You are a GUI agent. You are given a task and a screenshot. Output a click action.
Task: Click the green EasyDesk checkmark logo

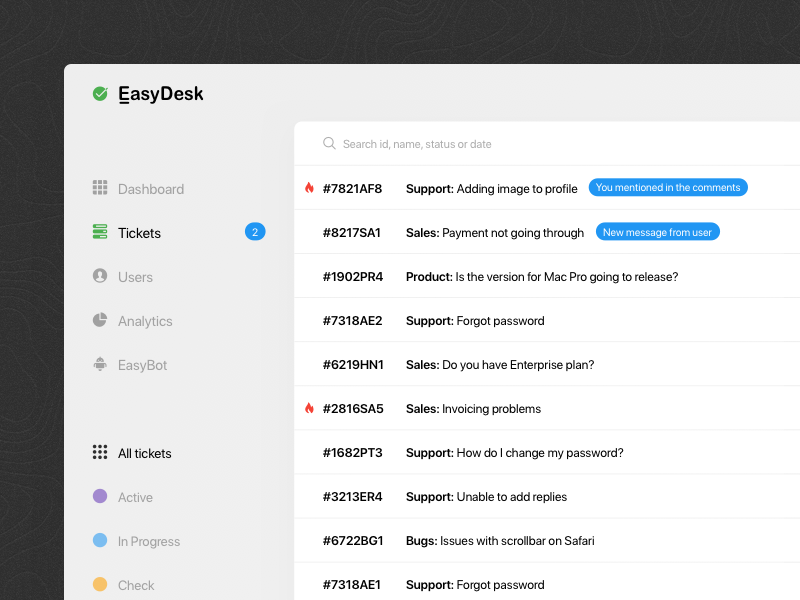pyautogui.click(x=100, y=94)
